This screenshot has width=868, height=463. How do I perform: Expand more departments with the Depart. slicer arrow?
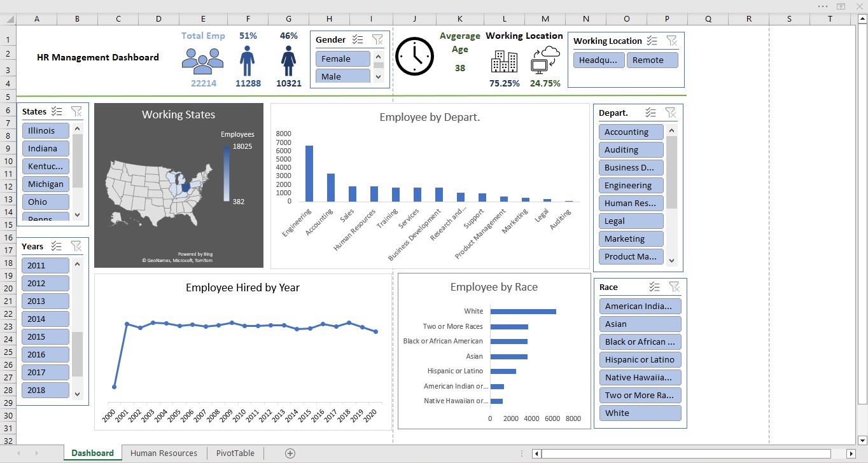coord(671,259)
